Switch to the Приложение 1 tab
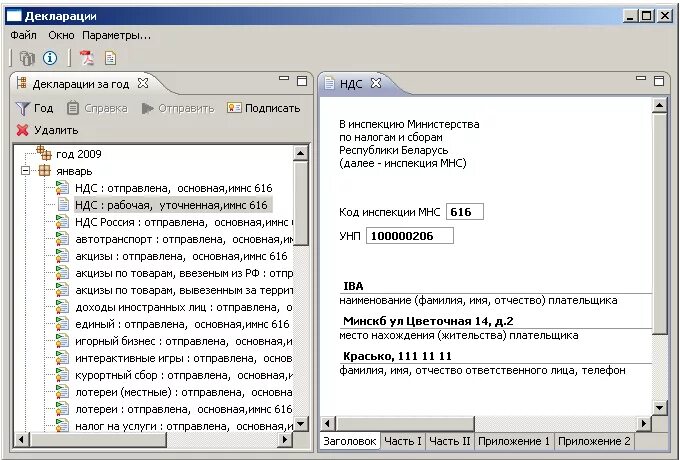 click(514, 441)
